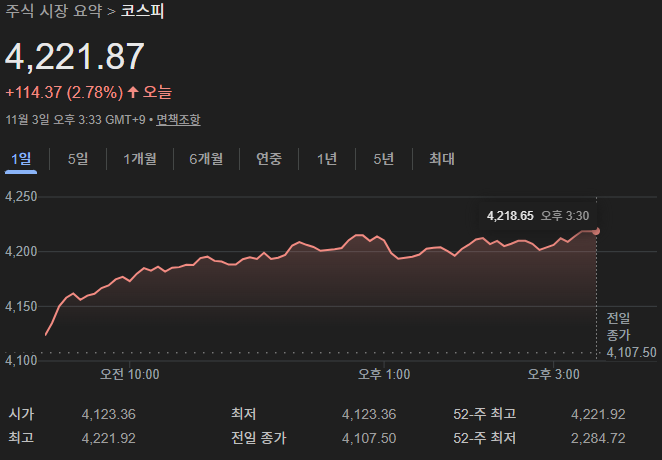Click the 전일 종가 4,107.50 chart annotation

pos(631,335)
